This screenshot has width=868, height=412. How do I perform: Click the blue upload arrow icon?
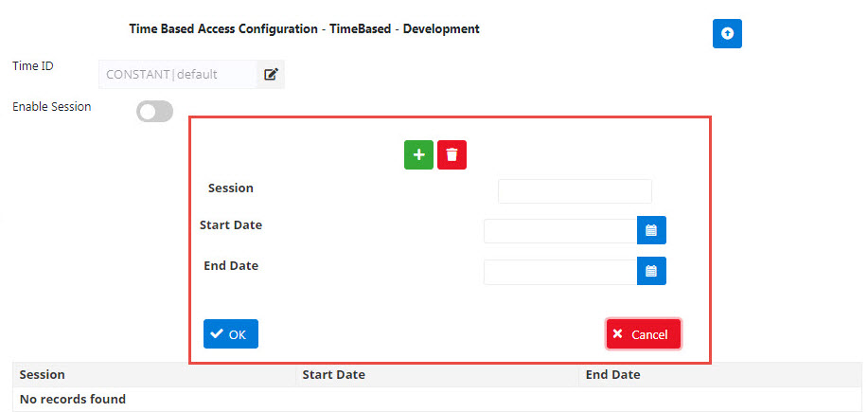[727, 34]
